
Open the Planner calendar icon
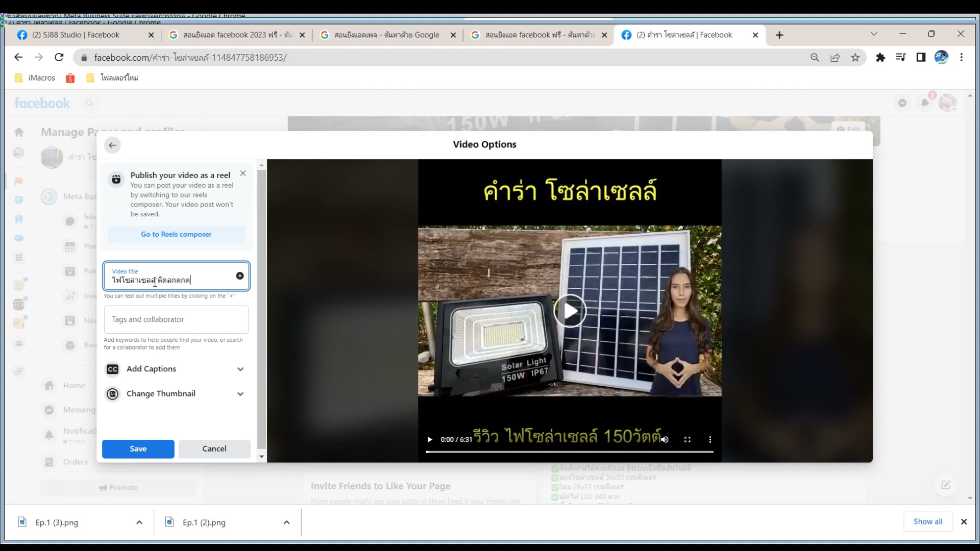[70, 246]
